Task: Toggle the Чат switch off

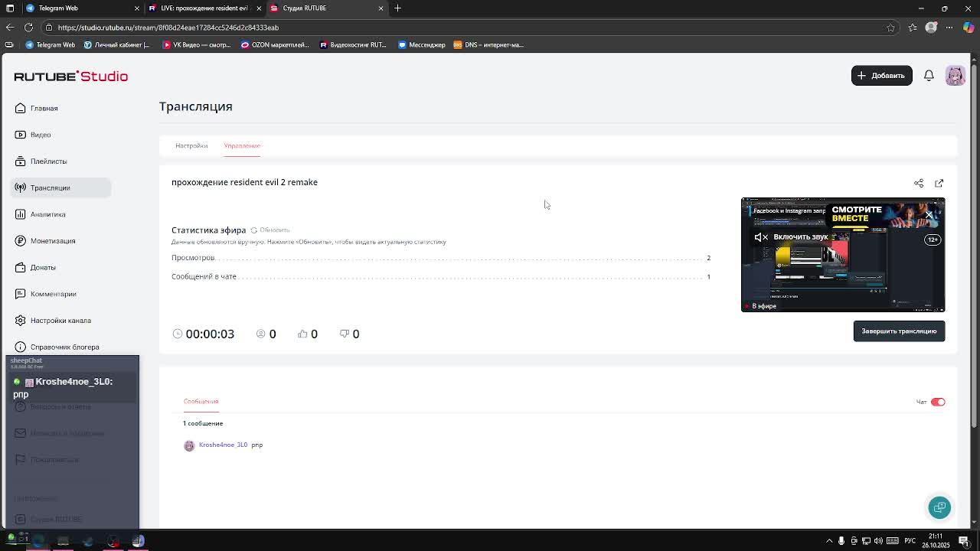Action: click(x=938, y=402)
